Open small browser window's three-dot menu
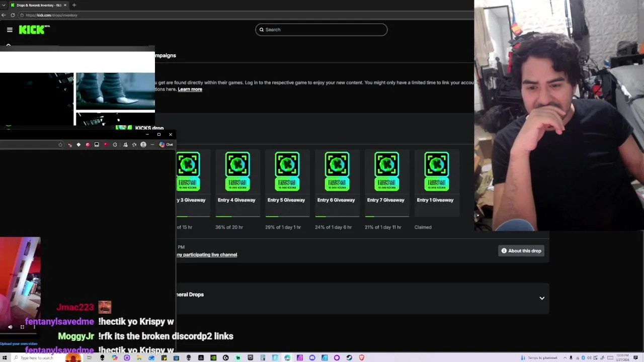Screen dimensions: 644x362 pos(152,145)
